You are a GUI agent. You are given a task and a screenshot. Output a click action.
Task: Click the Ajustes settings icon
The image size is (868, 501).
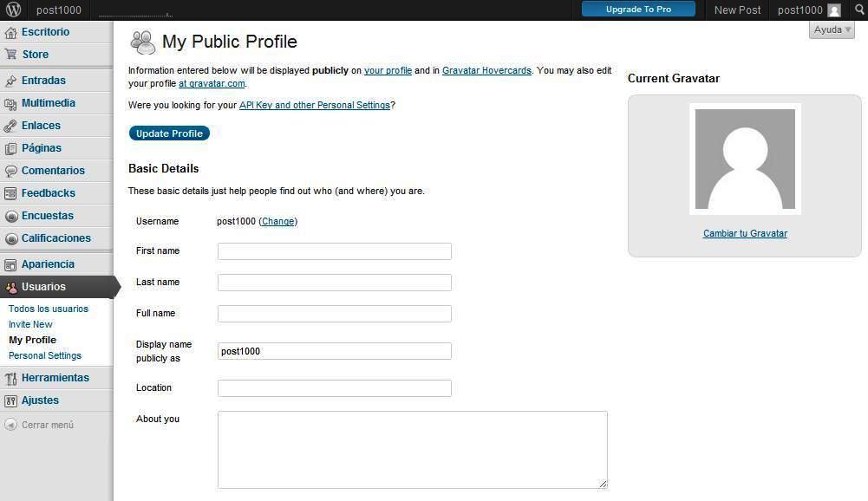10,400
